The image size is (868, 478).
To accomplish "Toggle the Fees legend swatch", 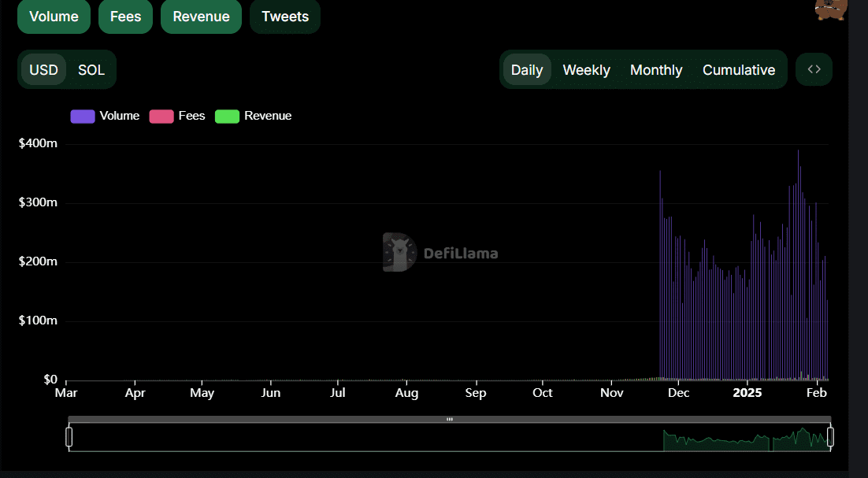I will (161, 115).
